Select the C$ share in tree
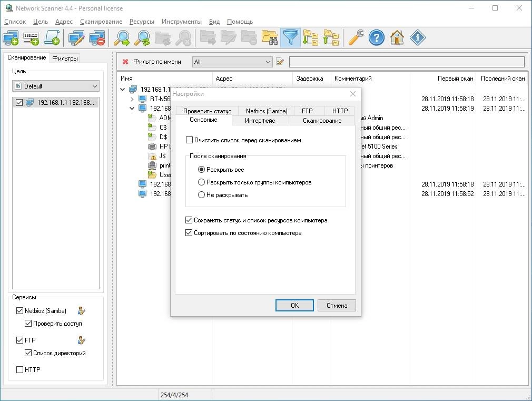 coord(163,128)
